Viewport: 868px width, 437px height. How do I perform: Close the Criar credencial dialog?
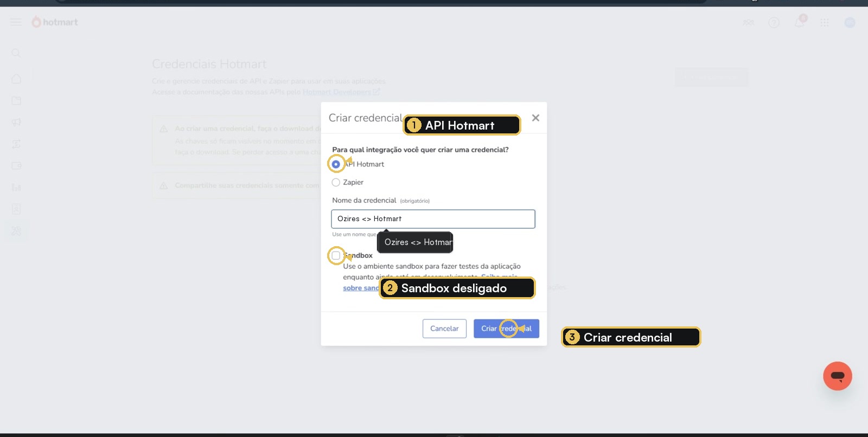point(535,118)
